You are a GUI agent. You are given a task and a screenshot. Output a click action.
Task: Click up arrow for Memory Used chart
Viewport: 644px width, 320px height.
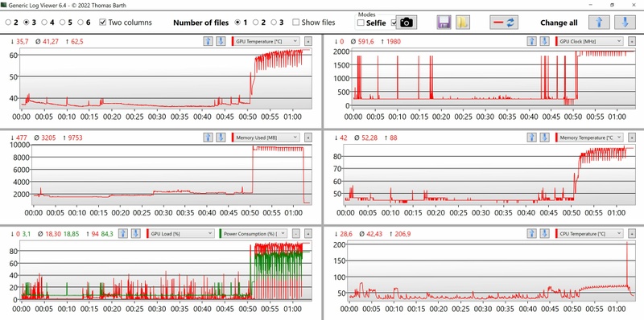click(x=208, y=137)
